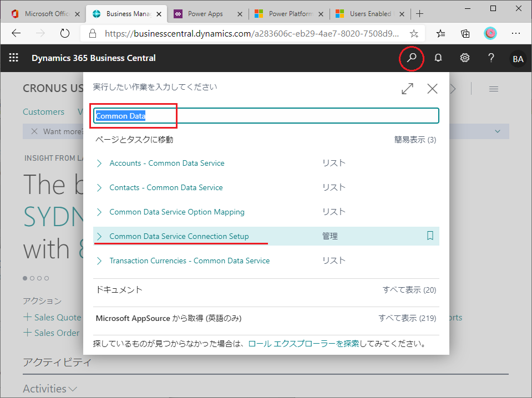
Task: Focus the Common Data search field
Action: point(266,116)
